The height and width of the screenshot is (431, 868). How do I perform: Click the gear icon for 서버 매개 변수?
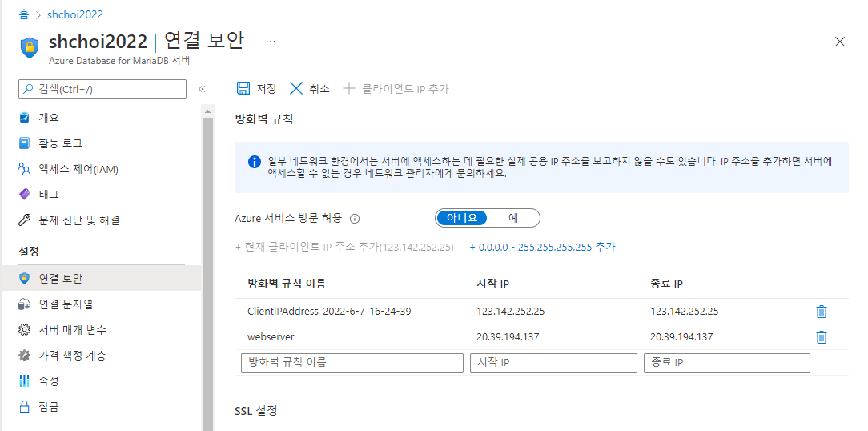(x=24, y=329)
